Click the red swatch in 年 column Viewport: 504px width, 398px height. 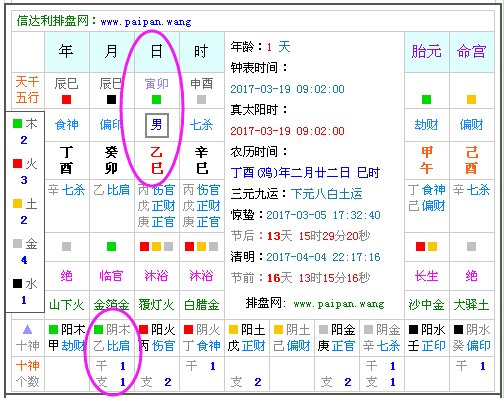pos(66,99)
